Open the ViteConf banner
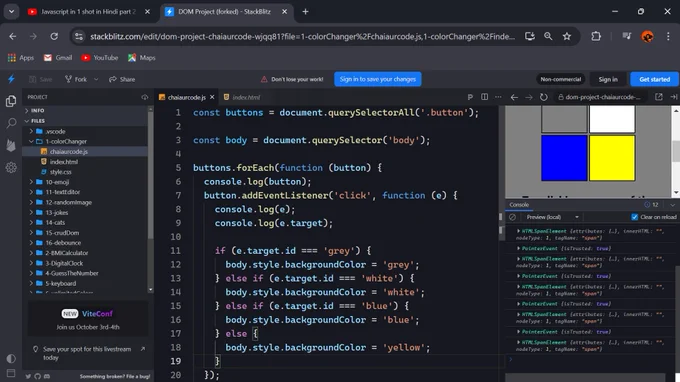The height and width of the screenshot is (382, 680). click(88, 320)
